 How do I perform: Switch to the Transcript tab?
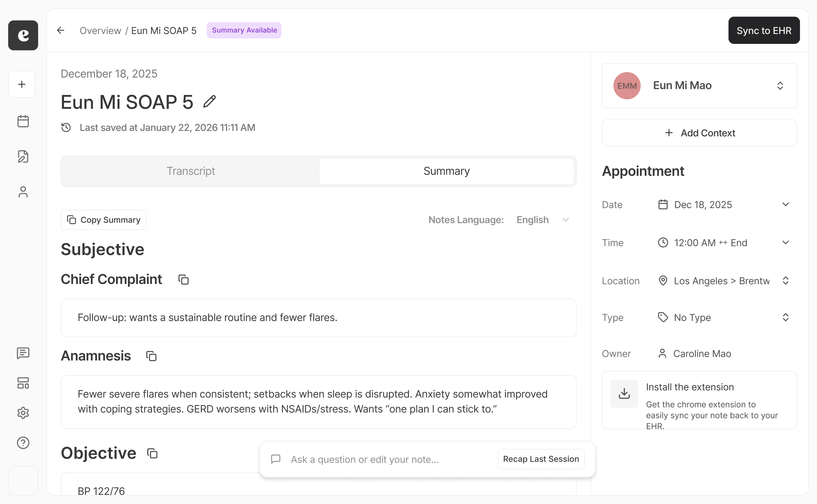(191, 171)
